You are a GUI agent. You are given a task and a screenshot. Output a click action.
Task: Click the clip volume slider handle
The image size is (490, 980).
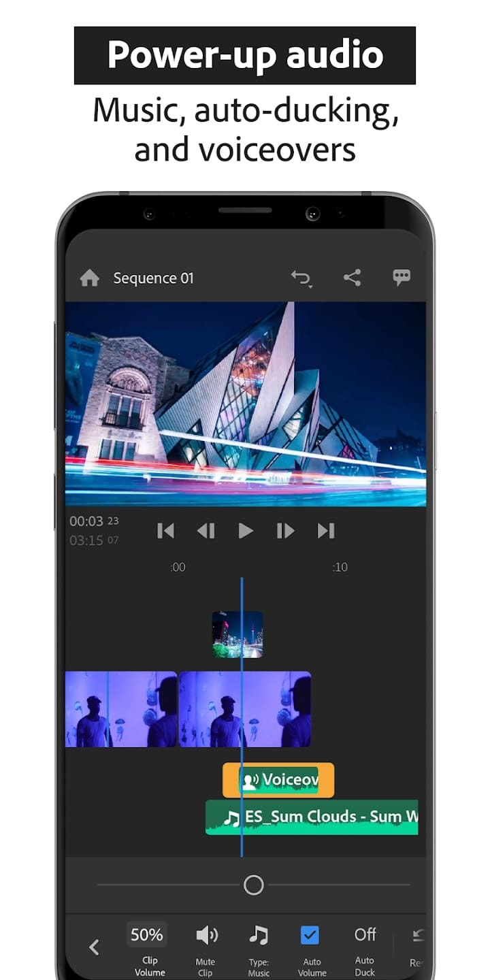(x=253, y=885)
